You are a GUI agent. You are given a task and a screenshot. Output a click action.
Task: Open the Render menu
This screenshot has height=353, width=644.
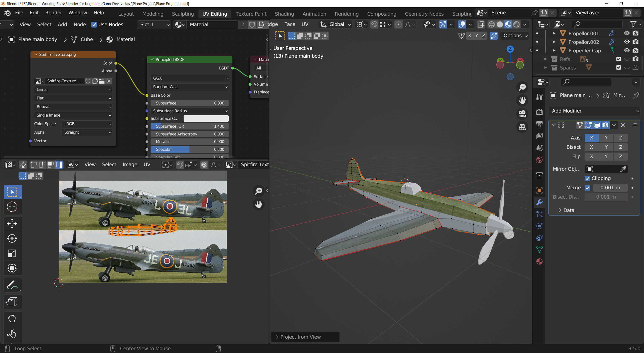pyautogui.click(x=53, y=13)
